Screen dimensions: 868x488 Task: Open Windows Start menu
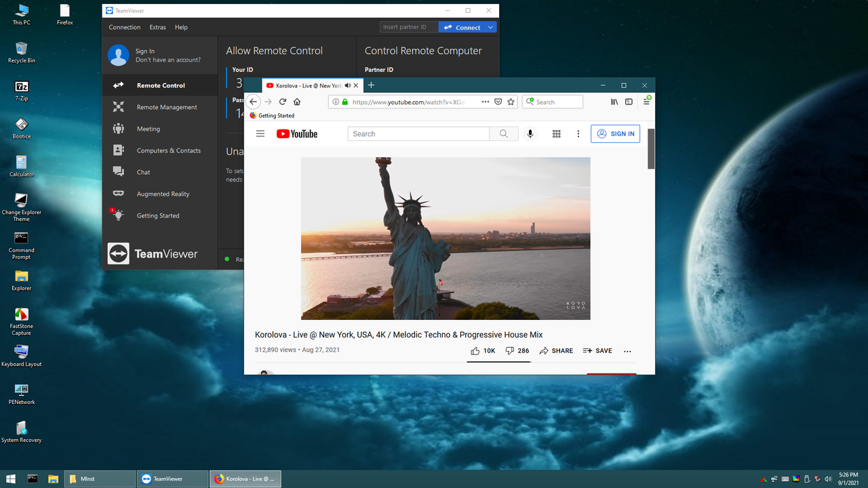coord(11,479)
